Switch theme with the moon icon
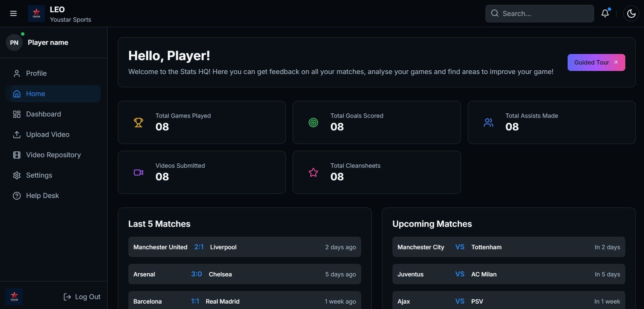644x309 pixels. (631, 14)
